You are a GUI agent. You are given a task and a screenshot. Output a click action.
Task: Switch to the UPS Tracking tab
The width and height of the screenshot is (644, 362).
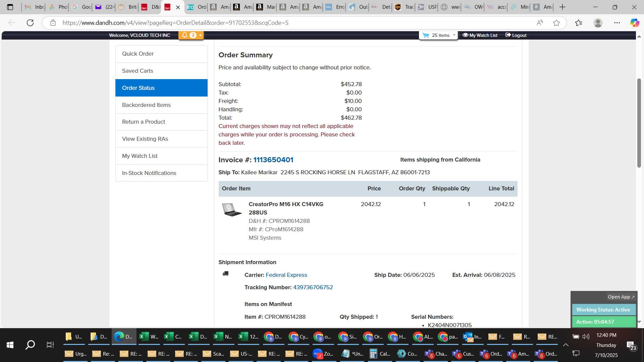(405, 7)
